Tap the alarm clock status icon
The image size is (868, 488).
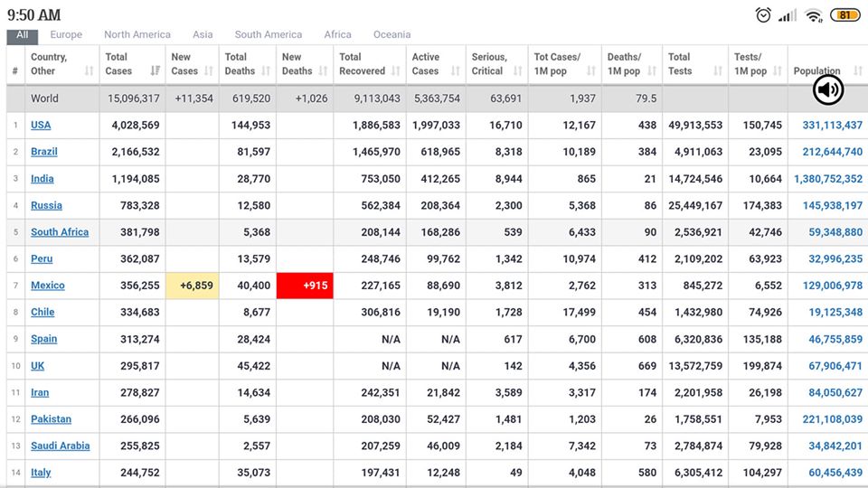(763, 15)
